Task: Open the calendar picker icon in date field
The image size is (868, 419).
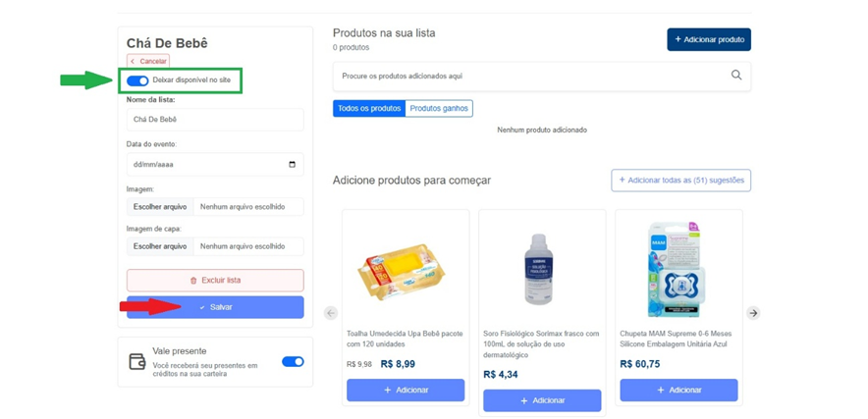Action: point(292,165)
